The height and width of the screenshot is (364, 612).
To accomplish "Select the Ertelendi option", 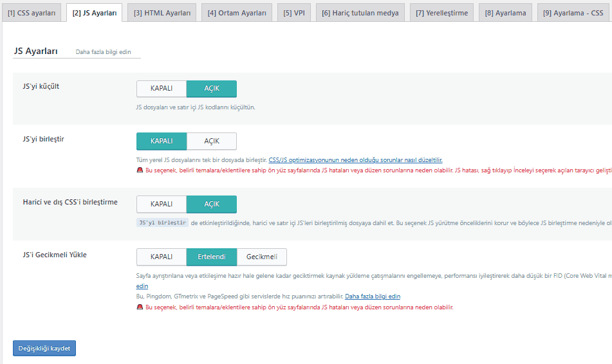I will 212,257.
